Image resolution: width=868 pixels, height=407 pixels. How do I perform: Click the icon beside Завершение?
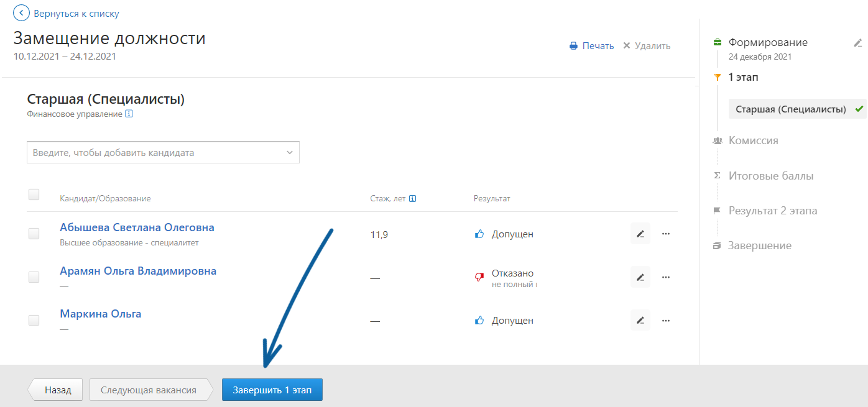coord(717,245)
